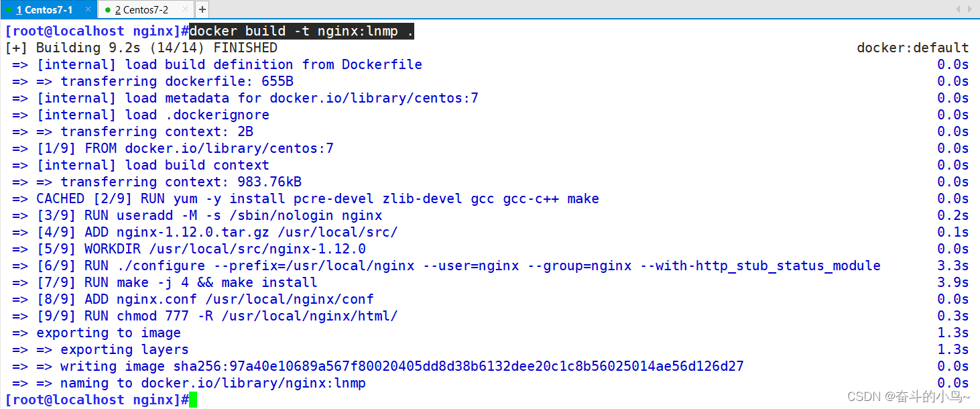Select the Centos7-1 tab
This screenshot has height=409, width=980.
click(x=47, y=9)
